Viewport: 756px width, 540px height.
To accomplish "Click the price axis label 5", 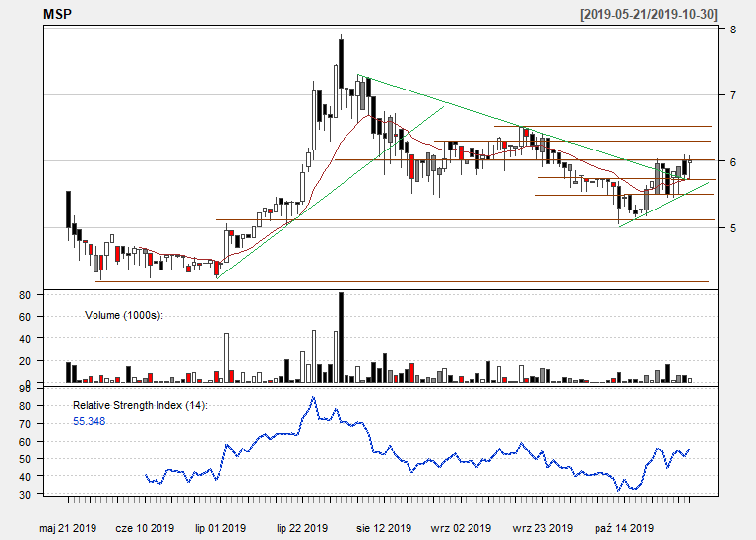I will (x=732, y=228).
